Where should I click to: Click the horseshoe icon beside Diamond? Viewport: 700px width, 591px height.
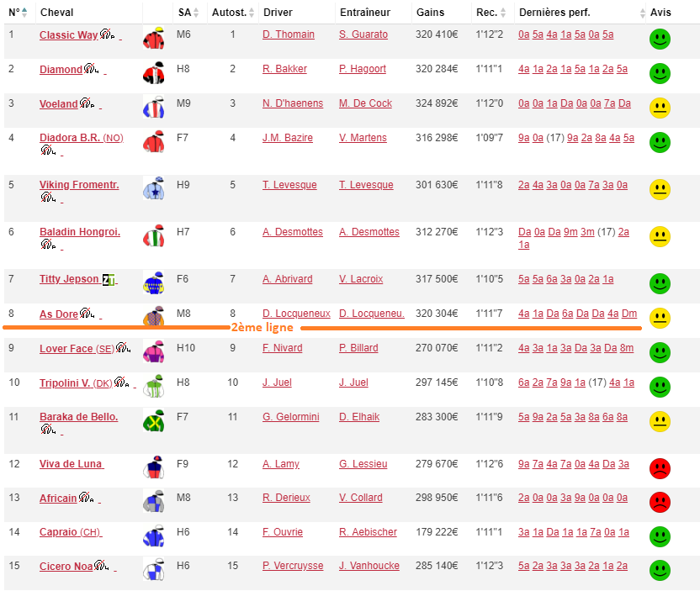89,70
